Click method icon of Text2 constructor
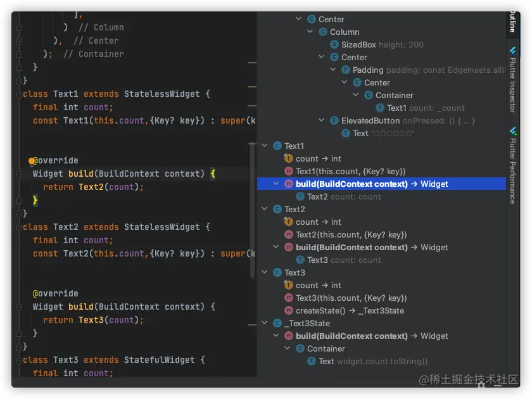Viewport: 532px width, 399px height. coord(288,234)
